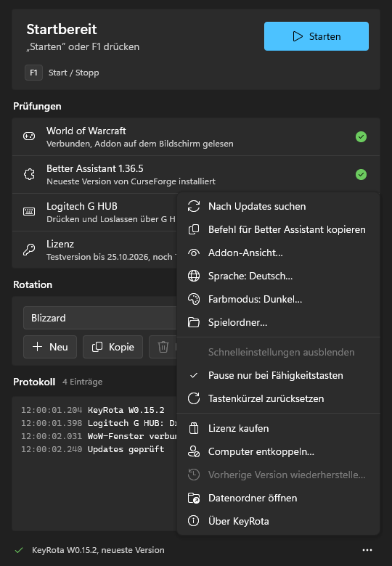Open Über KeyRota menu item
The image size is (392, 566).
pos(278,521)
